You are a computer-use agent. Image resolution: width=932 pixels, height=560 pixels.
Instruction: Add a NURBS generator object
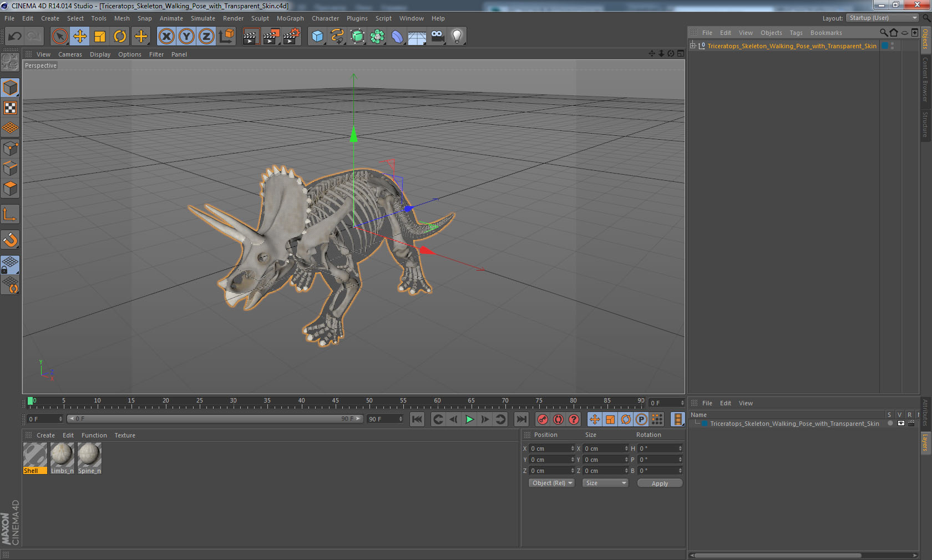357,37
